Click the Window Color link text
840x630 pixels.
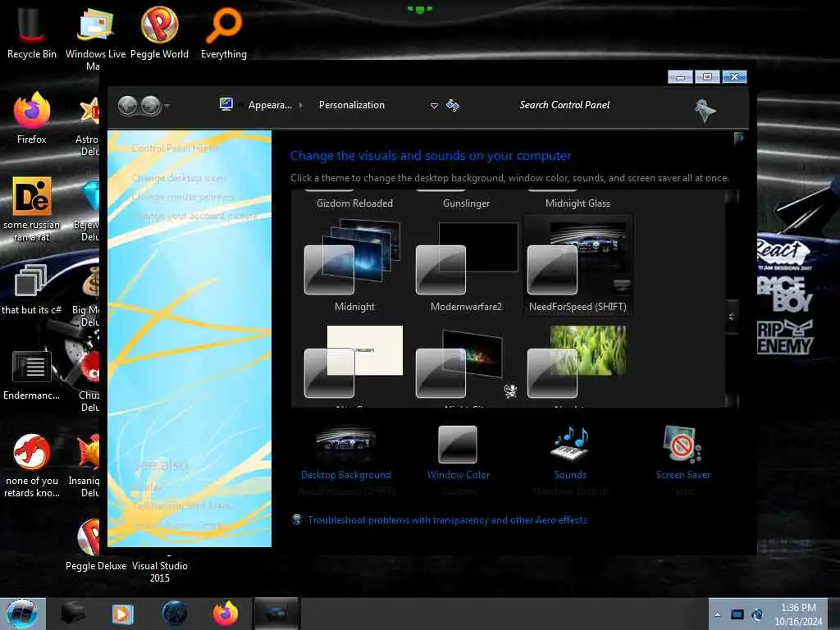(458, 475)
